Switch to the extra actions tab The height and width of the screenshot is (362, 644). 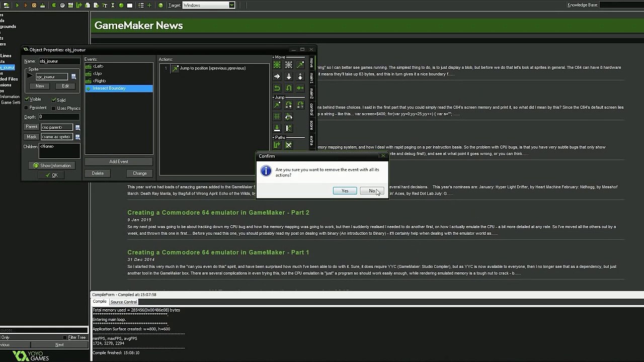[311, 140]
